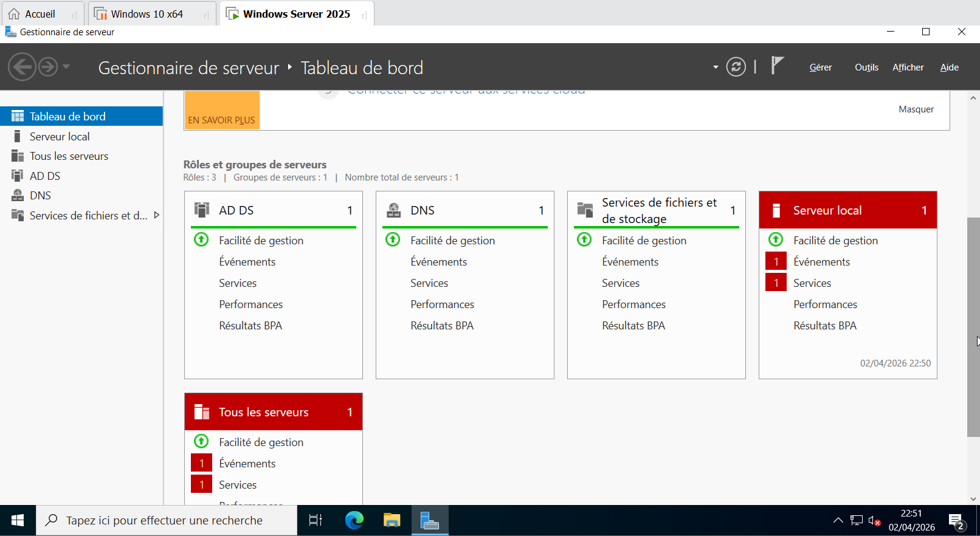Open the action center notifications icon
The width and height of the screenshot is (980, 536).
[x=956, y=521]
